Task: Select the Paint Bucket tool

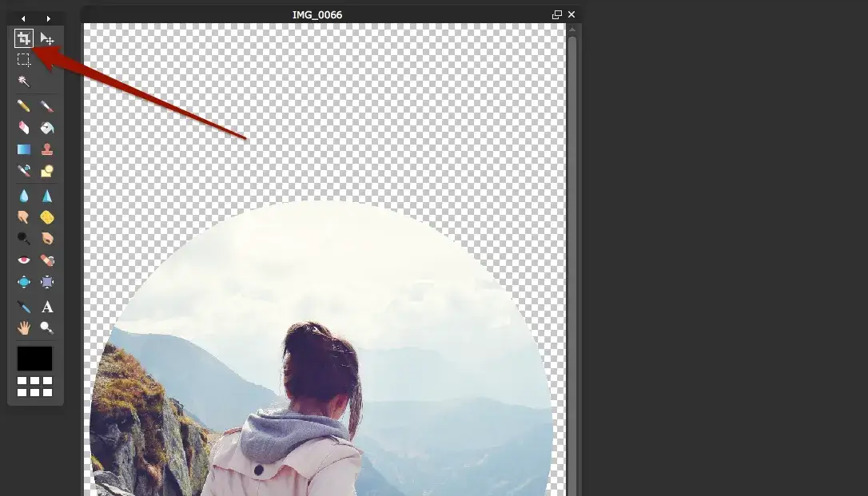Action: (47, 128)
